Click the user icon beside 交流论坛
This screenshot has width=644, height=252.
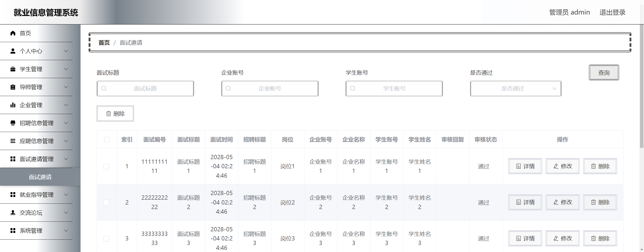(x=13, y=213)
